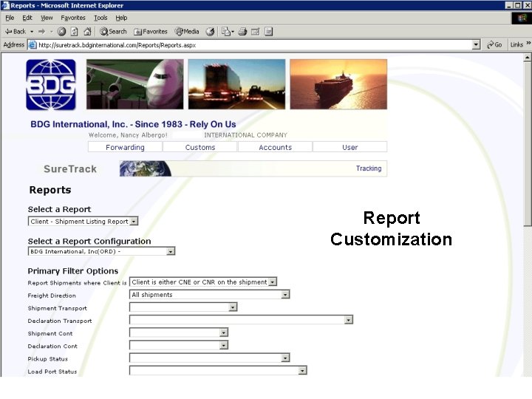The image size is (532, 399).
Task: Click the truck banner image
Action: (237, 84)
